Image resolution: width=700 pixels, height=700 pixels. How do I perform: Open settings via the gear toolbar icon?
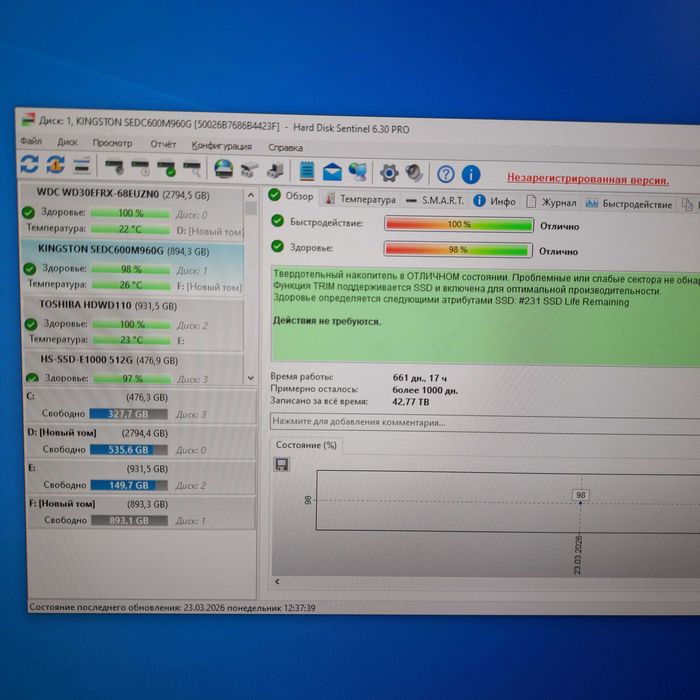(x=389, y=173)
